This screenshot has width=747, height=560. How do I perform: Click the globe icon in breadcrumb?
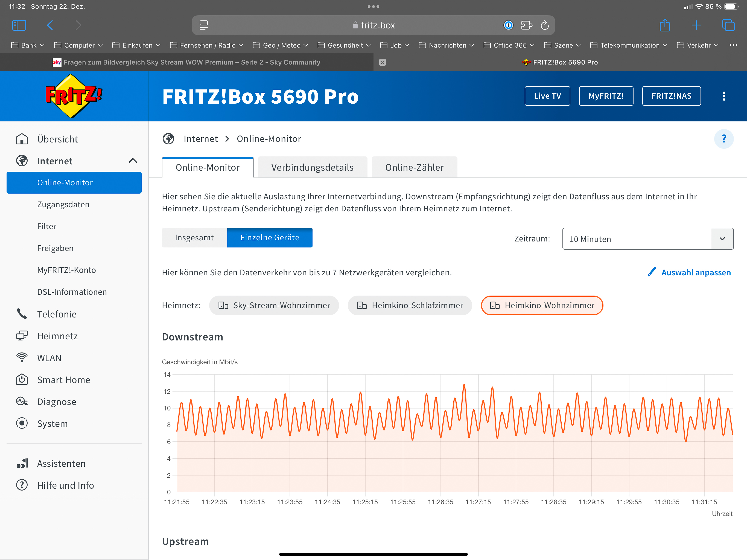click(x=168, y=139)
